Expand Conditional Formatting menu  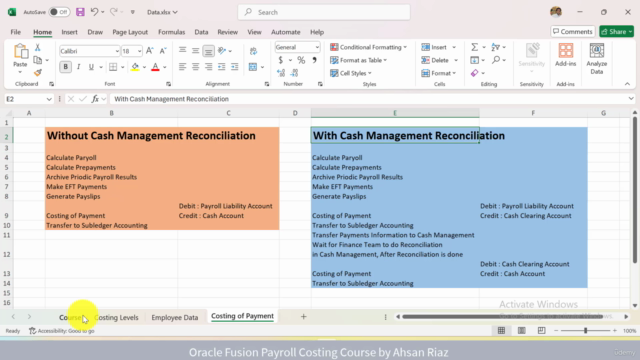(x=368, y=47)
